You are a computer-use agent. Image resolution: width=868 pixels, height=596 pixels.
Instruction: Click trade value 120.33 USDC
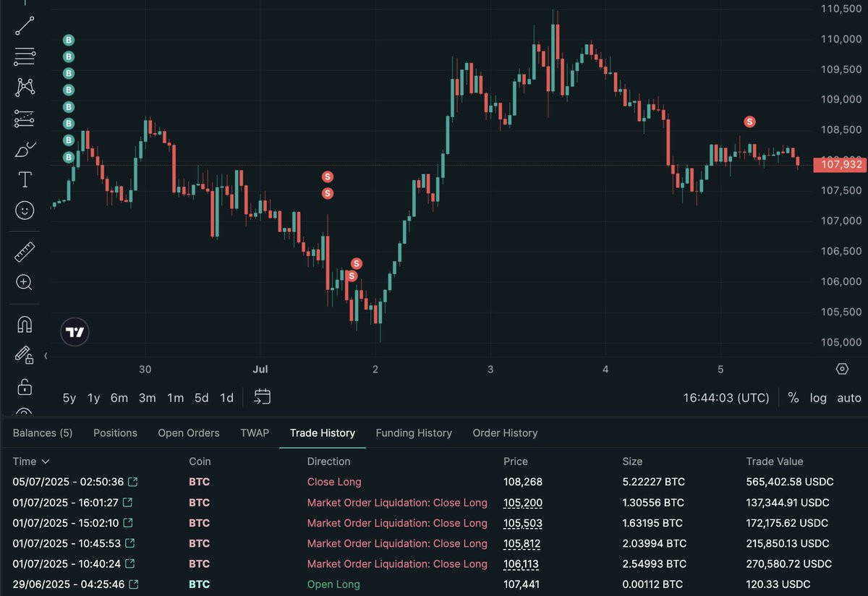pyautogui.click(x=778, y=584)
